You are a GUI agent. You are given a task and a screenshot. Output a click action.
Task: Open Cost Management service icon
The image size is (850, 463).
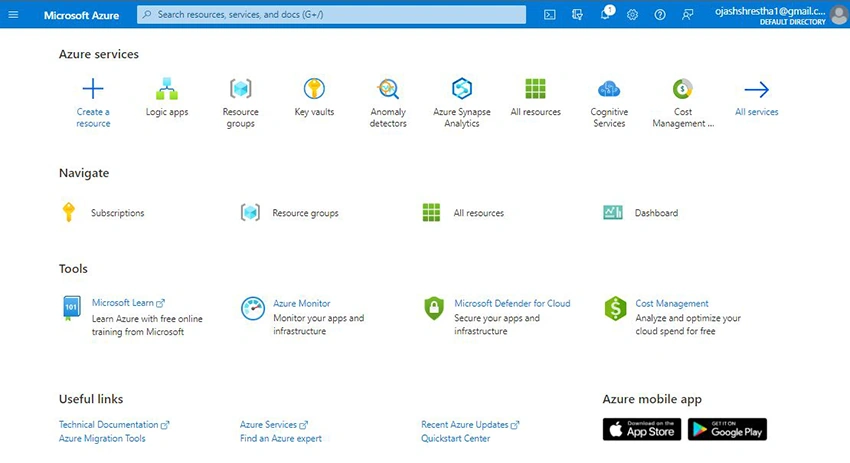click(x=682, y=89)
